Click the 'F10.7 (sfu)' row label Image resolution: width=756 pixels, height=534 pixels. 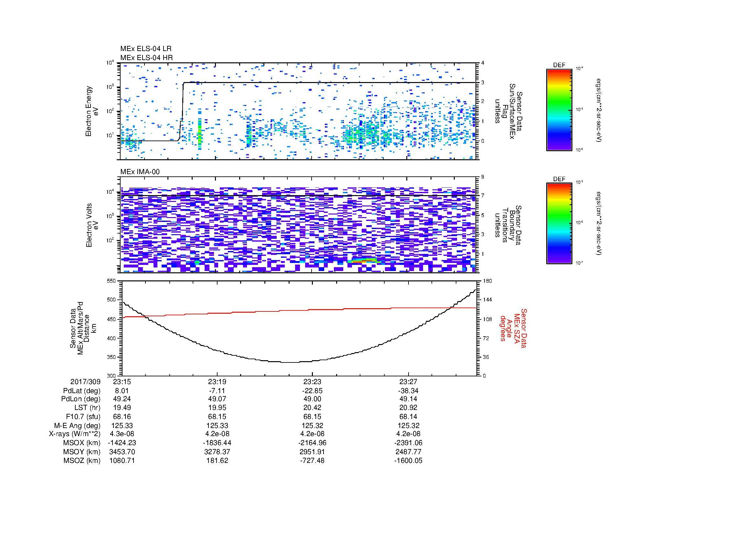pos(83,416)
